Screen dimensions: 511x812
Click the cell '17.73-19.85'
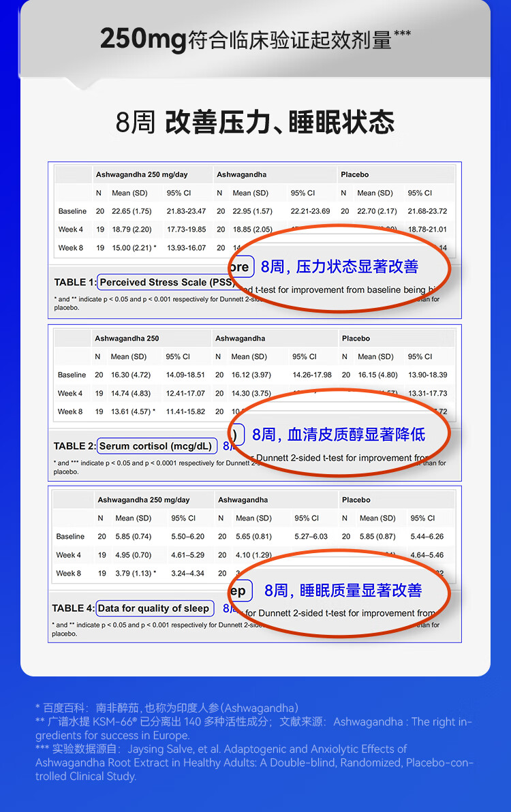(187, 230)
